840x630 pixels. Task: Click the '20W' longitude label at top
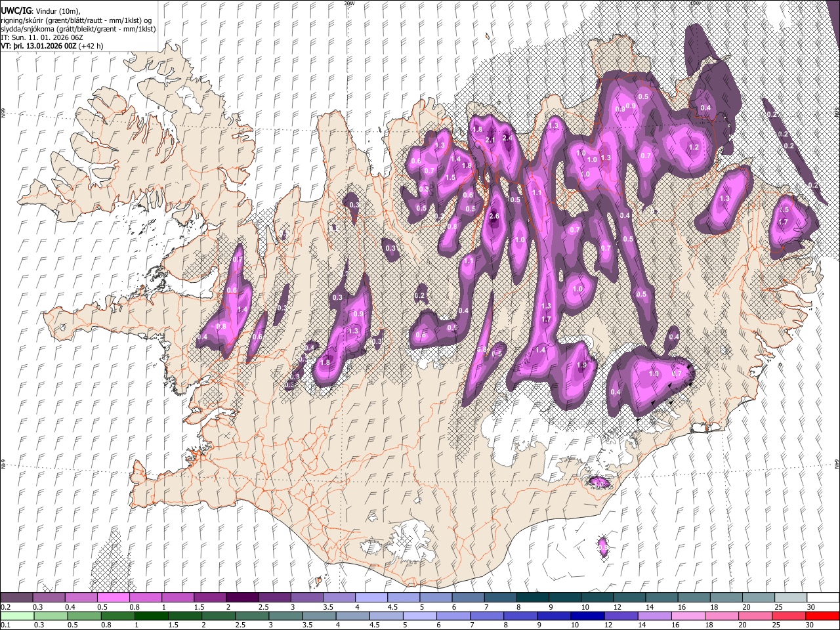tap(349, 3)
